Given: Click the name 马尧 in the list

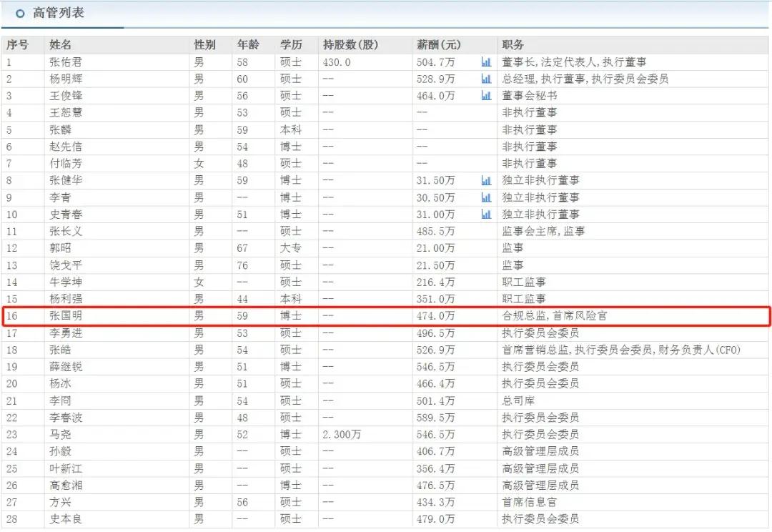Looking at the screenshot, I should 57,434.
